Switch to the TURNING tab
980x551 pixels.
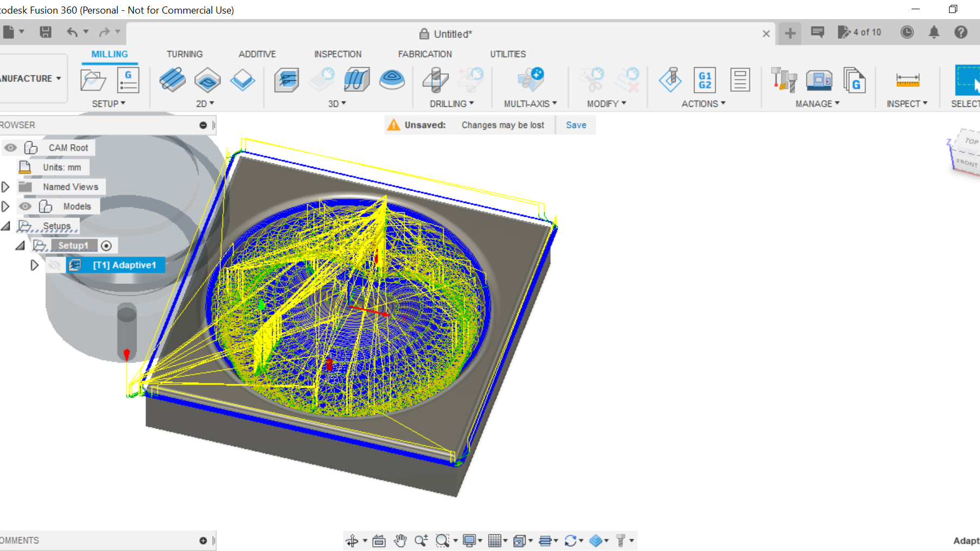pos(185,54)
